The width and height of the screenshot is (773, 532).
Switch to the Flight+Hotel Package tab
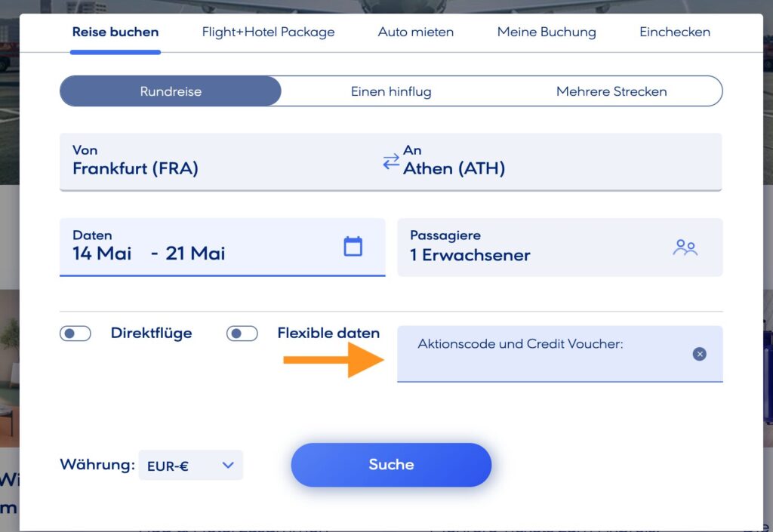click(268, 32)
